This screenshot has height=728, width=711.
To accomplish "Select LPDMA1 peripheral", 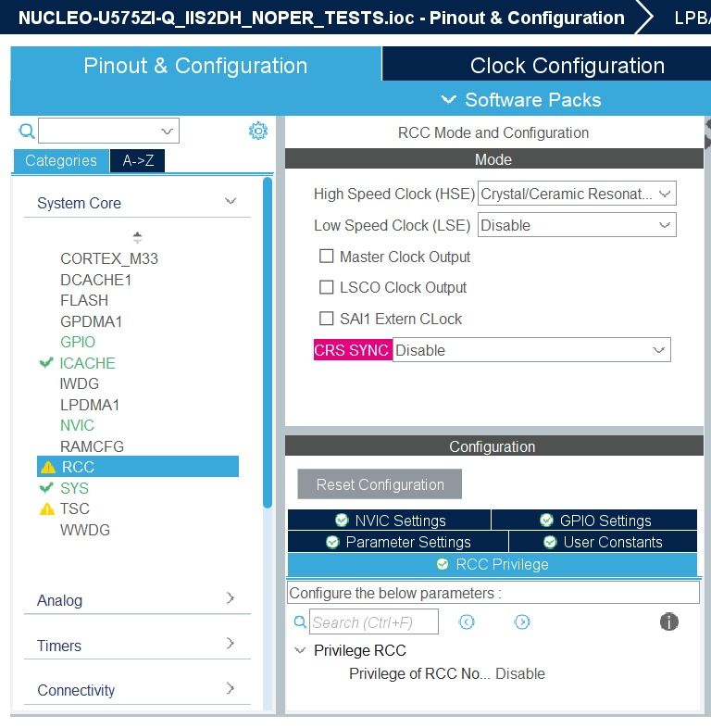I will coord(90,405).
